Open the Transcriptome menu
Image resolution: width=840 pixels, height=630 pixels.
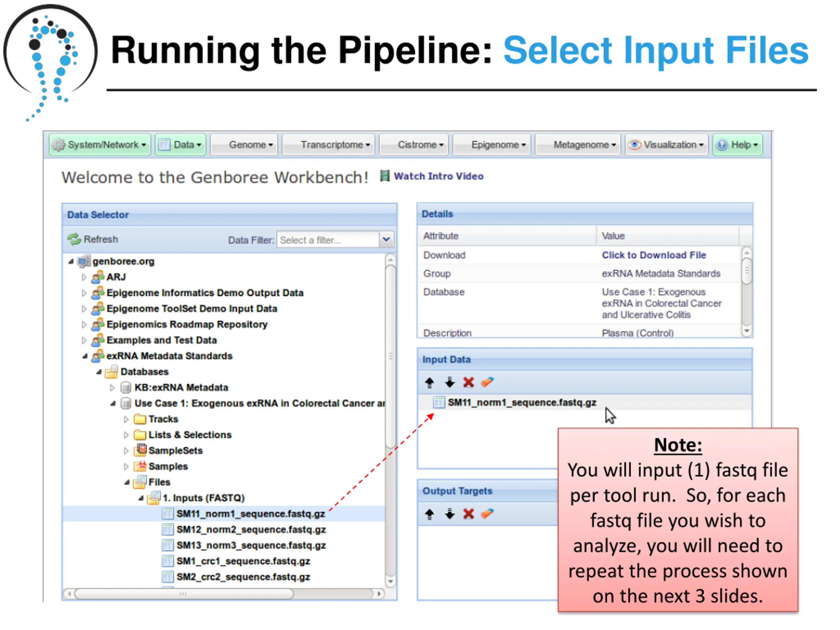coord(328,145)
